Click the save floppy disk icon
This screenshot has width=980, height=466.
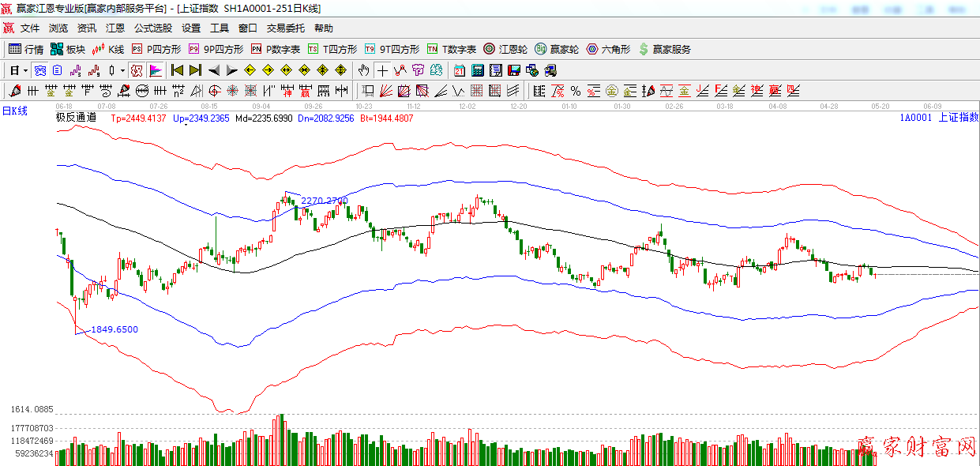pyautogui.click(x=515, y=70)
